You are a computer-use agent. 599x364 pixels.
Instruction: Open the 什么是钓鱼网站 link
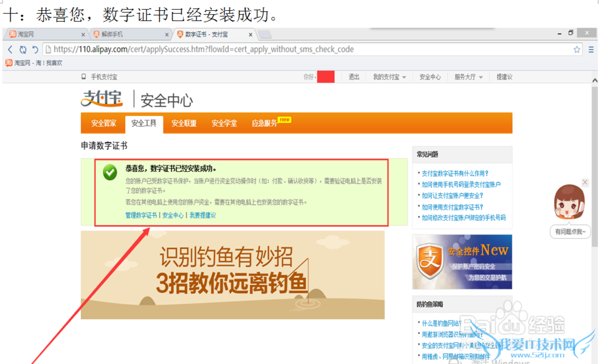tap(441, 323)
